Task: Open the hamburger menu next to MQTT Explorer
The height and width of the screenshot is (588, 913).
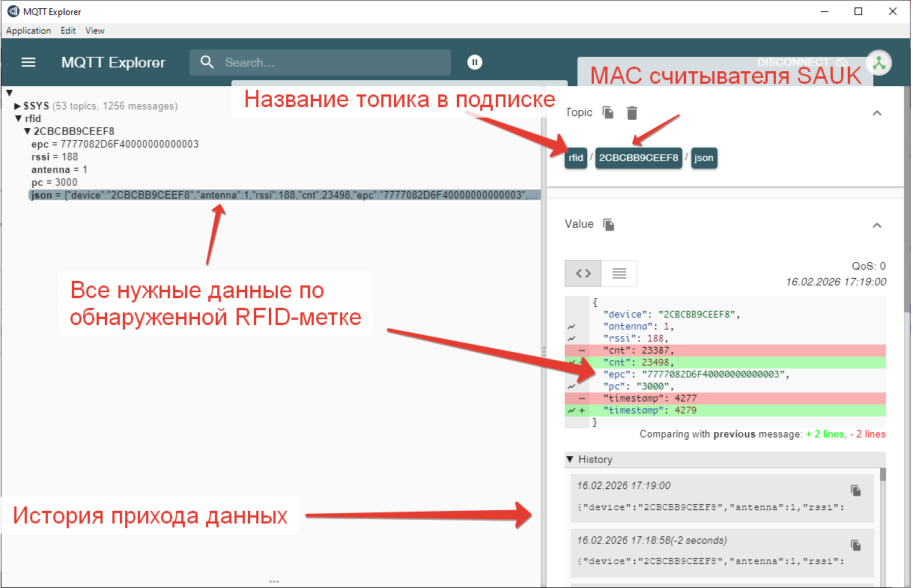Action: (x=28, y=62)
